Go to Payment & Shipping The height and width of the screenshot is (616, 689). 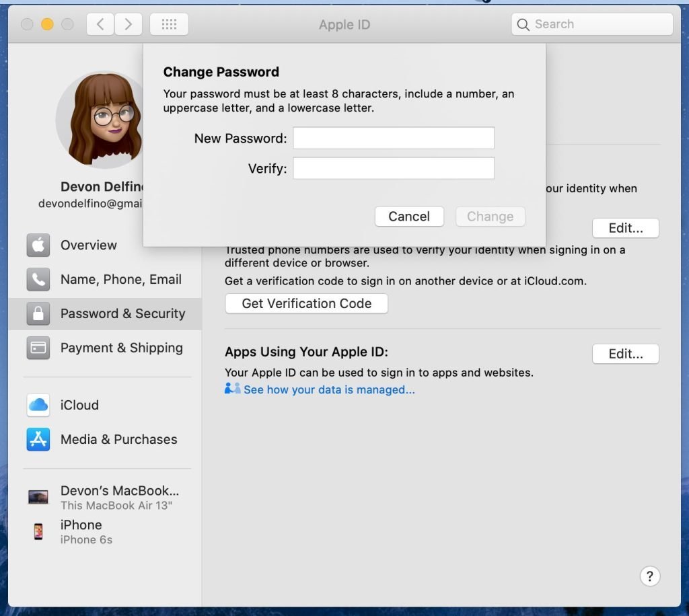pos(105,348)
